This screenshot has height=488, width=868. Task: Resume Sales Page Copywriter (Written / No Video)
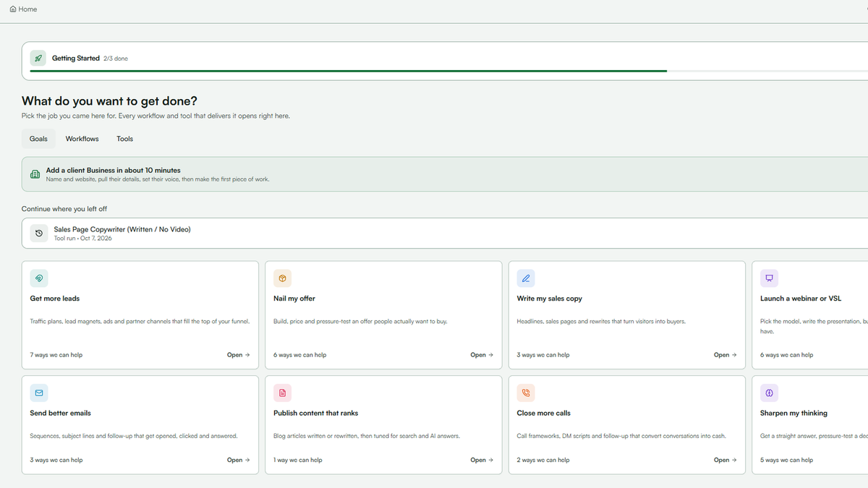(x=445, y=233)
